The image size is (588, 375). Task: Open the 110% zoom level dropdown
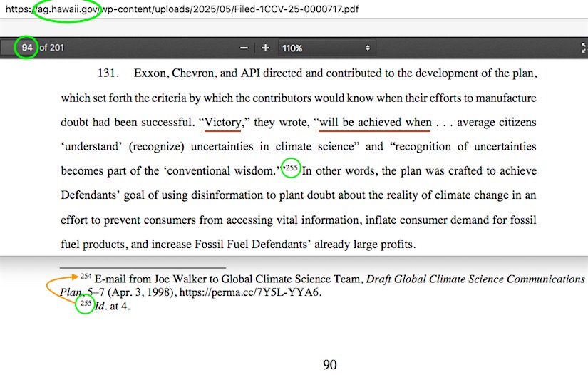326,48
